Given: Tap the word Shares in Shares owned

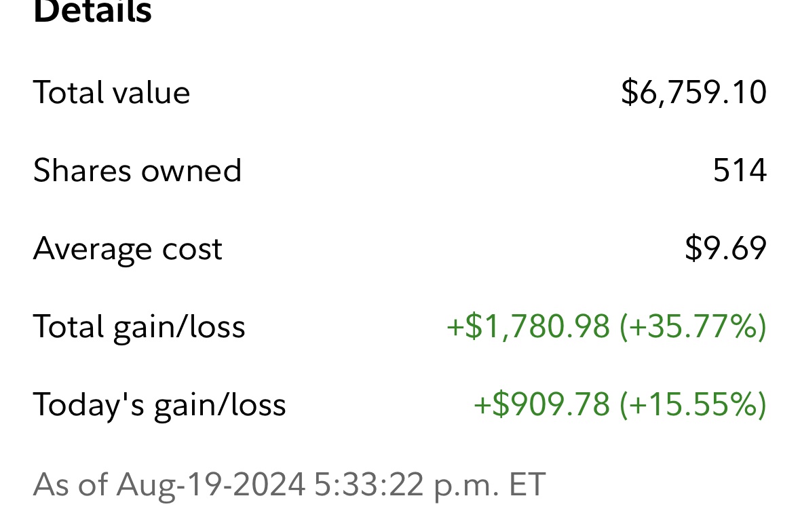Looking at the screenshot, I should click(81, 170).
